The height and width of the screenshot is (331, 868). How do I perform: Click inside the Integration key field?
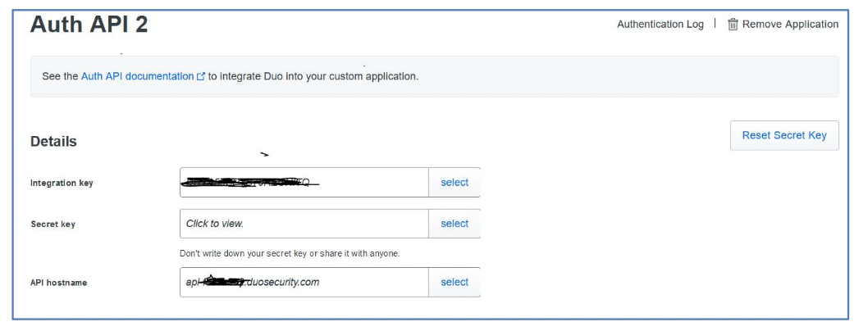coord(304,183)
